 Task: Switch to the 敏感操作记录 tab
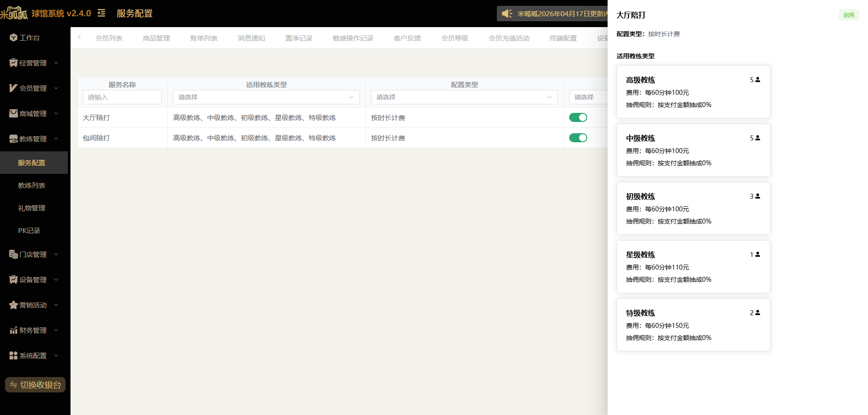353,38
